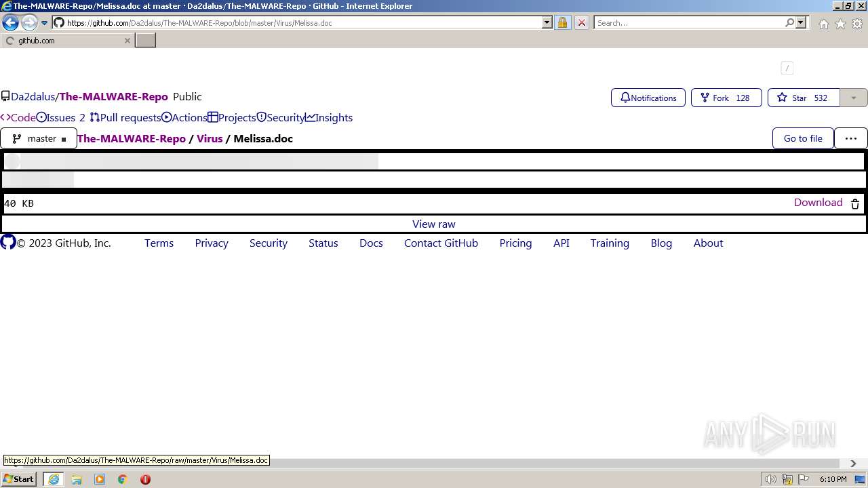Open the Insights tab

click(x=329, y=117)
